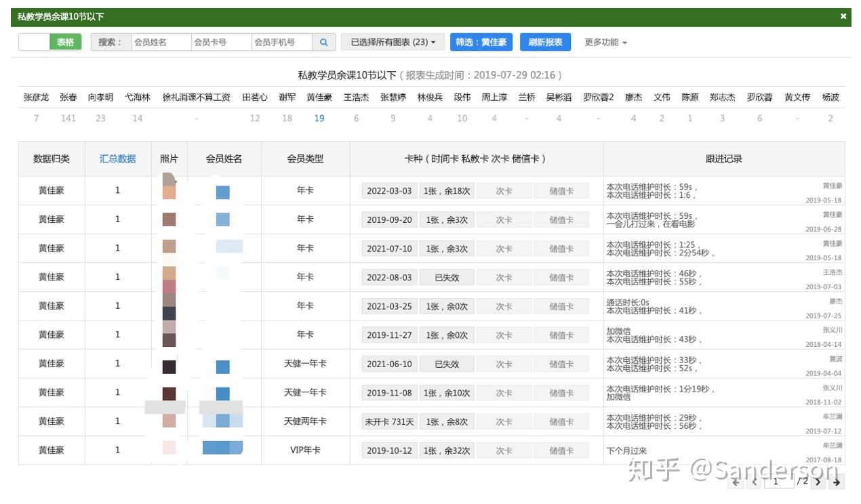Go to next page arrow
The width and height of the screenshot is (861, 504).
[818, 482]
